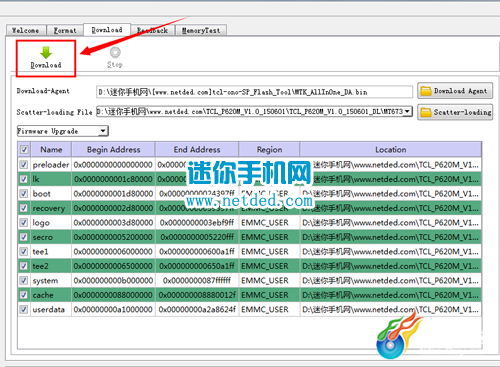The image size is (500, 367).
Task: Expand the Scatter-loading File path dropdown
Action: coord(407,111)
